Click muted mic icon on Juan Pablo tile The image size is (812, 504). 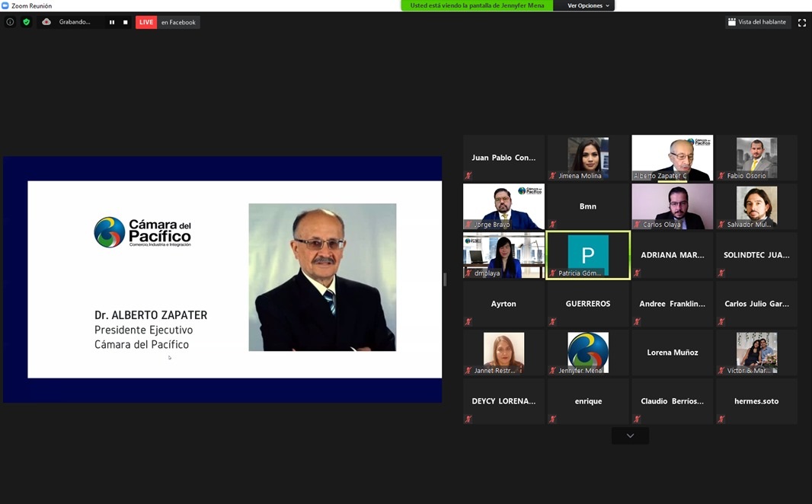(468, 175)
